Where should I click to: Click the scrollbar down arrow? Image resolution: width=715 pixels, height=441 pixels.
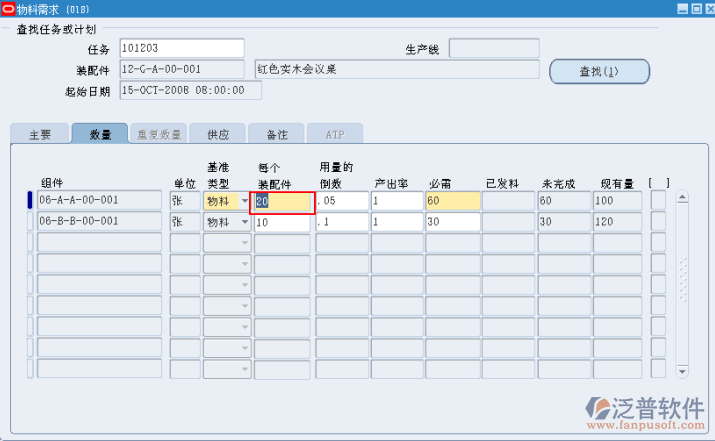click(683, 371)
